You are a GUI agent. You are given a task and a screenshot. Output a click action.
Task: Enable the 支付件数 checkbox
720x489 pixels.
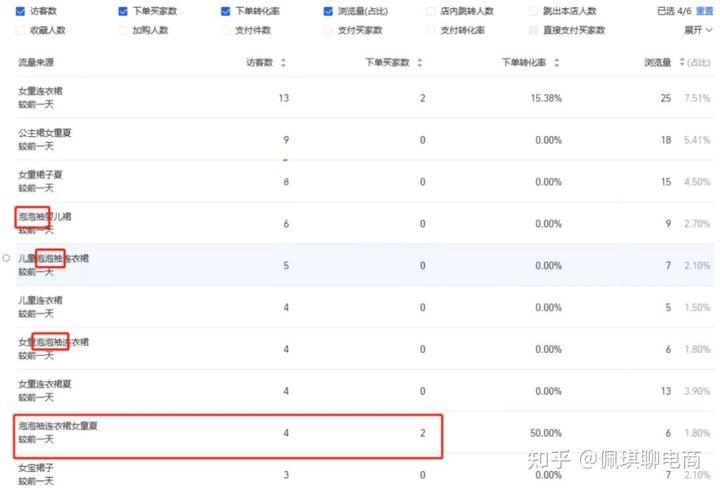[x=225, y=30]
